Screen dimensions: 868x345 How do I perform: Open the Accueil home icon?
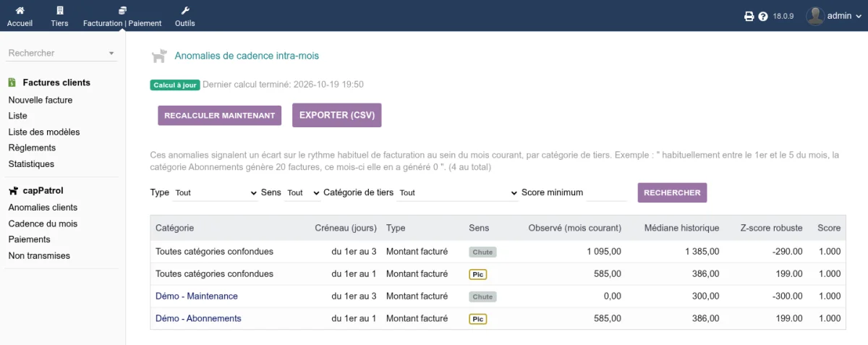pos(20,11)
